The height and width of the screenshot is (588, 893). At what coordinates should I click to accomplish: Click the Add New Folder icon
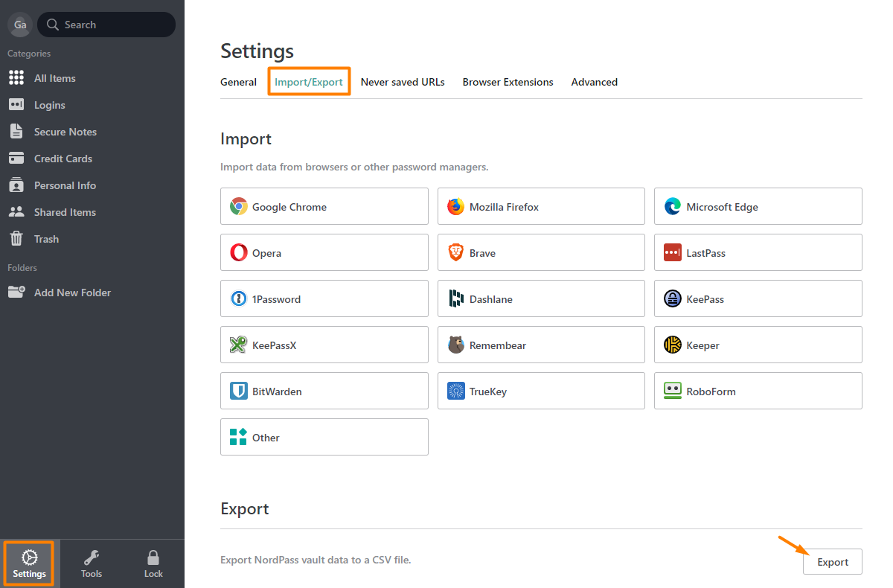16,292
